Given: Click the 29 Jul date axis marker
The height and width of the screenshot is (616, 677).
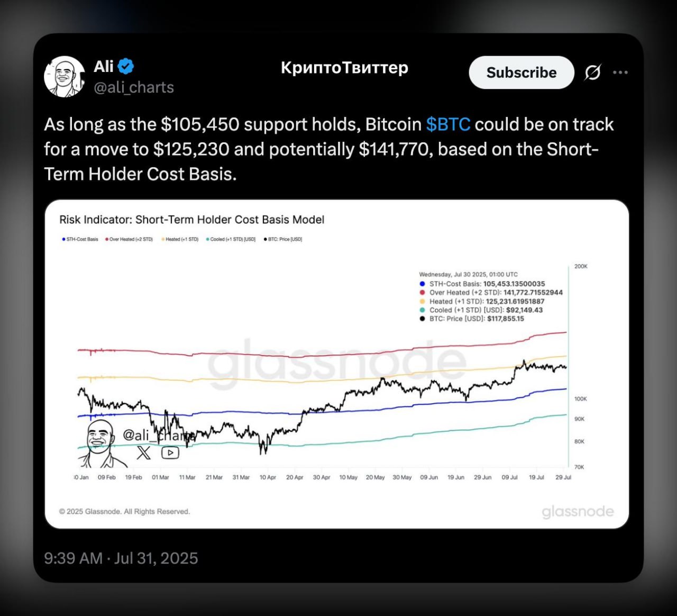Looking at the screenshot, I should coord(563,477).
